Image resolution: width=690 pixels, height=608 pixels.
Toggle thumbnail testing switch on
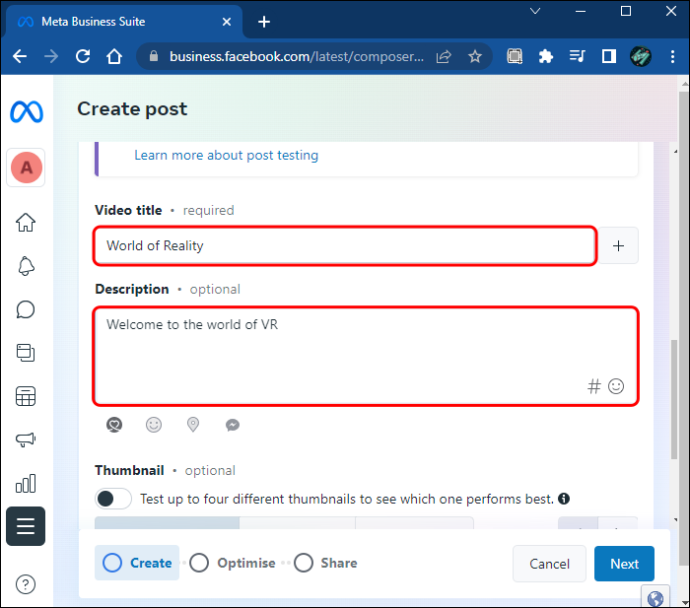point(113,499)
